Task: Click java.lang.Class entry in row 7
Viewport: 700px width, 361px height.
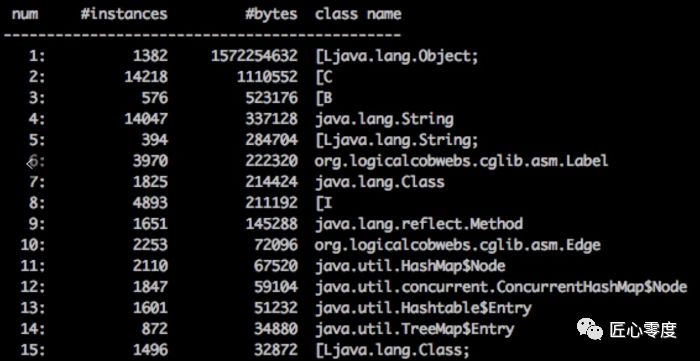Action: [x=380, y=182]
